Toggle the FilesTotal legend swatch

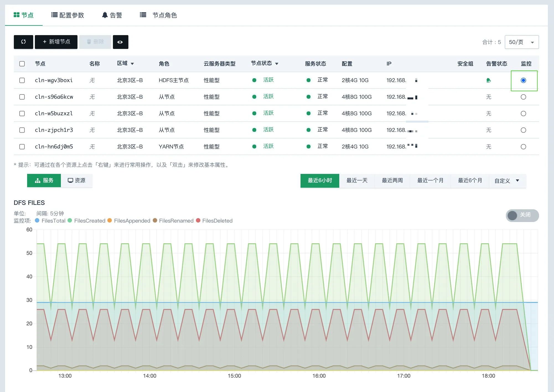coord(37,221)
